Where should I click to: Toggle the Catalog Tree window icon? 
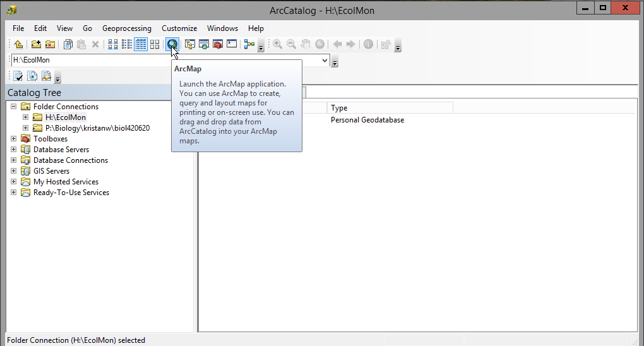[190, 44]
